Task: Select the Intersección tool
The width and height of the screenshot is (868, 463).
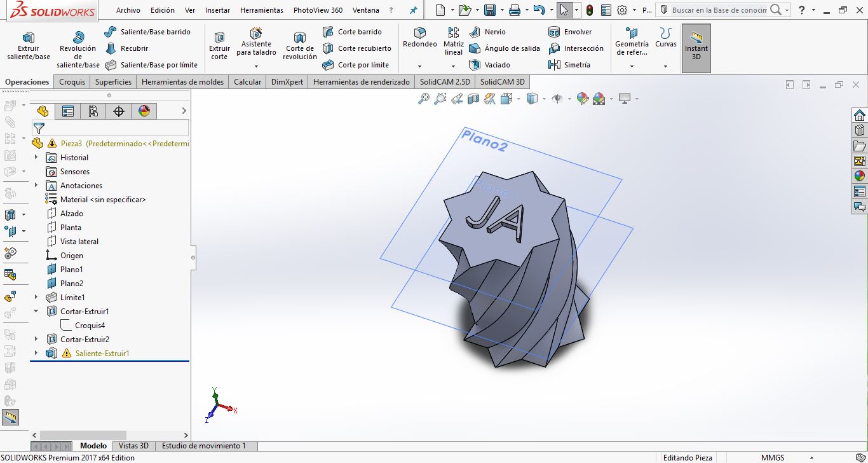Action: click(576, 48)
